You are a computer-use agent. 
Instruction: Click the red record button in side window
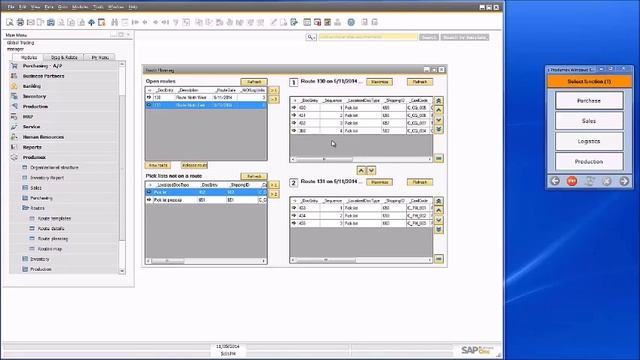pos(572,181)
